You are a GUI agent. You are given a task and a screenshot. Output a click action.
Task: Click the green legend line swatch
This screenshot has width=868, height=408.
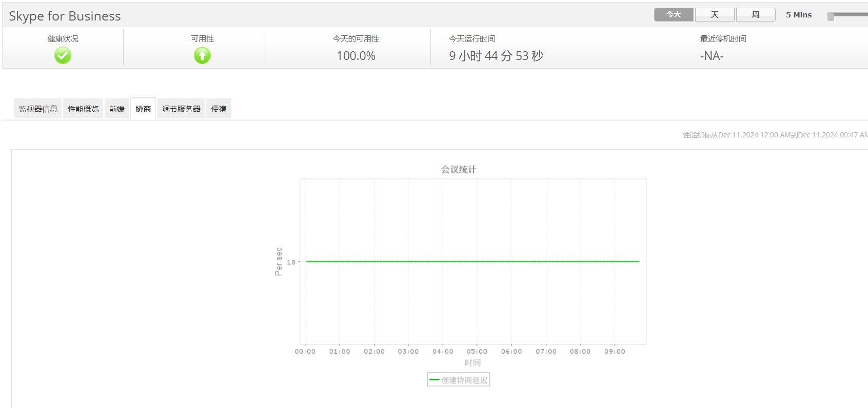[435, 380]
